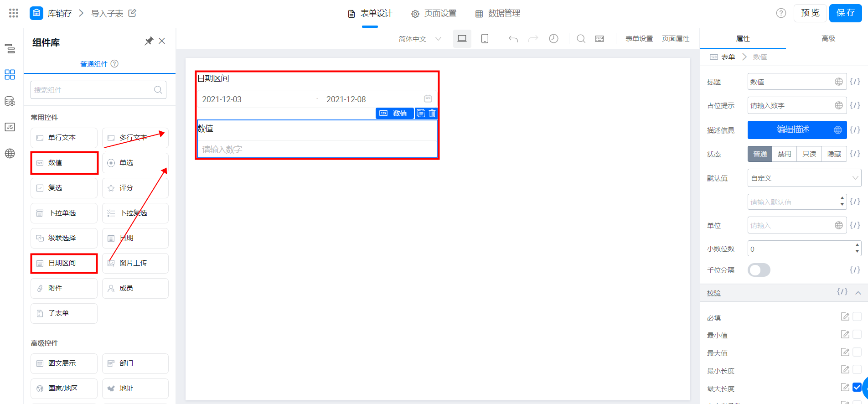Open the JS panel sidebar icon
The width and height of the screenshot is (868, 404).
coord(10,127)
